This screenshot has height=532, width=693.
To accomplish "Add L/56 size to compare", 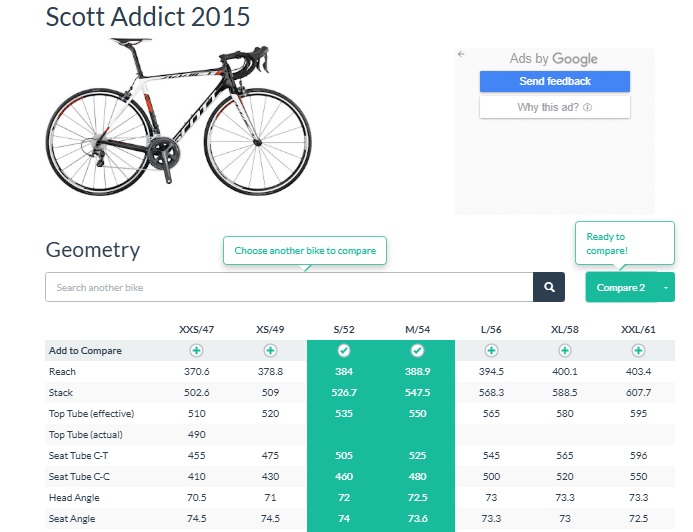I will pos(491,351).
